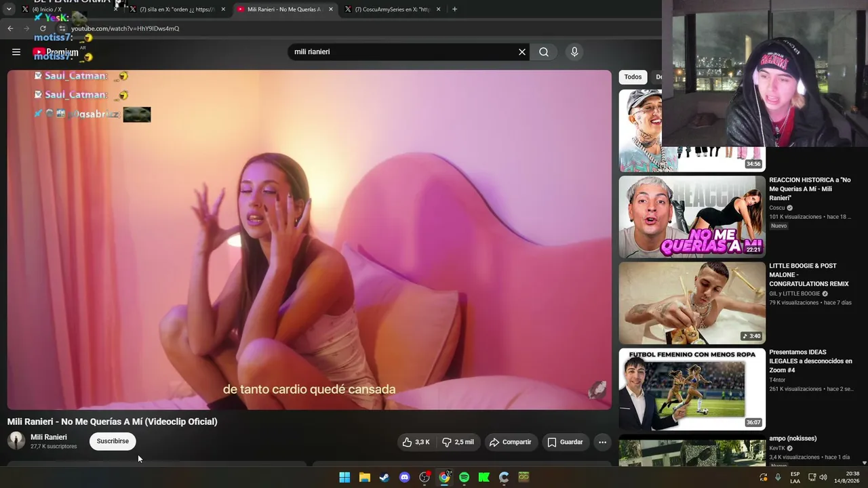Screen dimensions: 868x488
Task: Open the blue C app on taskbar
Action: click(504, 477)
